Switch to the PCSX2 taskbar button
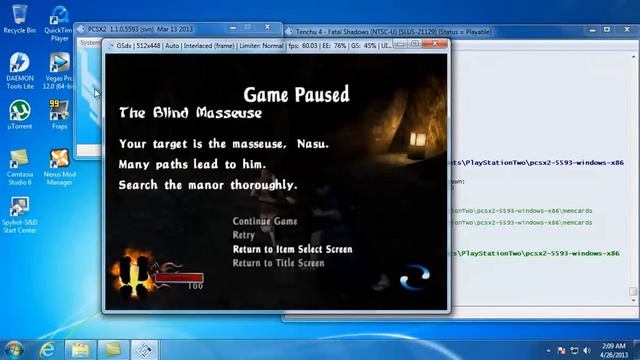 (x=144, y=350)
